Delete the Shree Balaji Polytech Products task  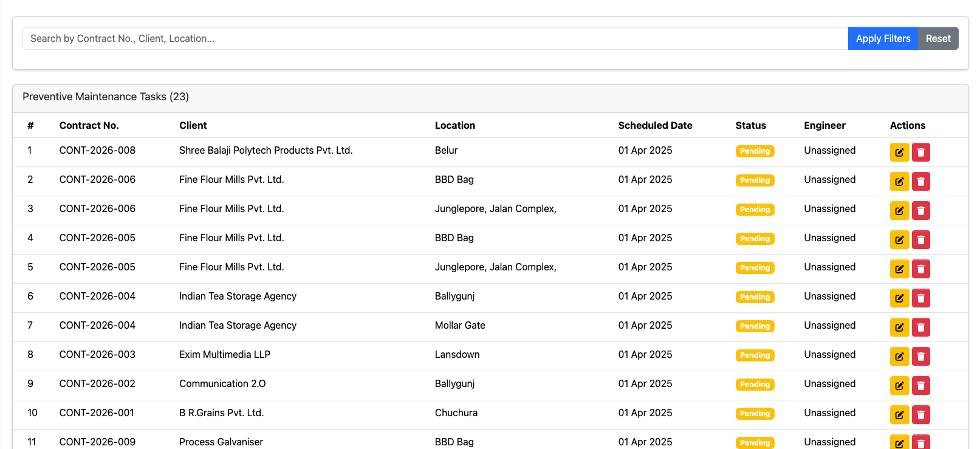[x=920, y=152]
